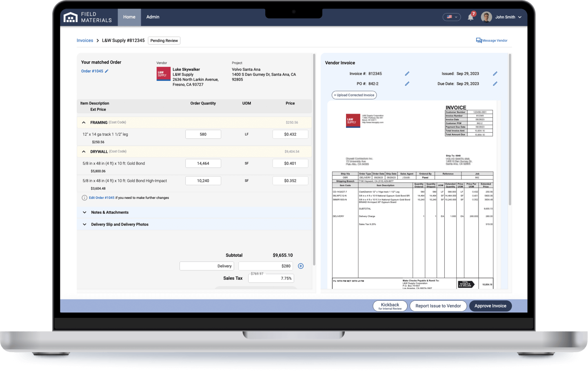The width and height of the screenshot is (588, 382).
Task: Click the notification bell icon
Action: [470, 17]
